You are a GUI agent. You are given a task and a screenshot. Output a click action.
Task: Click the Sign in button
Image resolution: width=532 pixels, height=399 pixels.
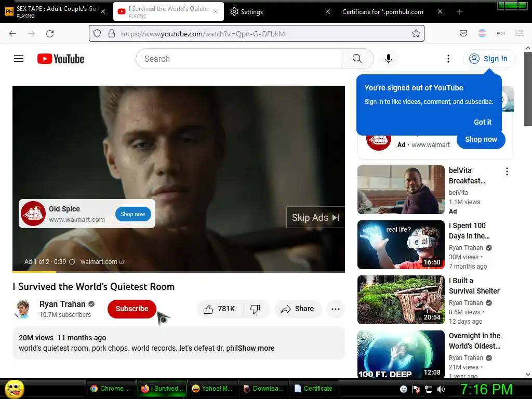point(489,59)
